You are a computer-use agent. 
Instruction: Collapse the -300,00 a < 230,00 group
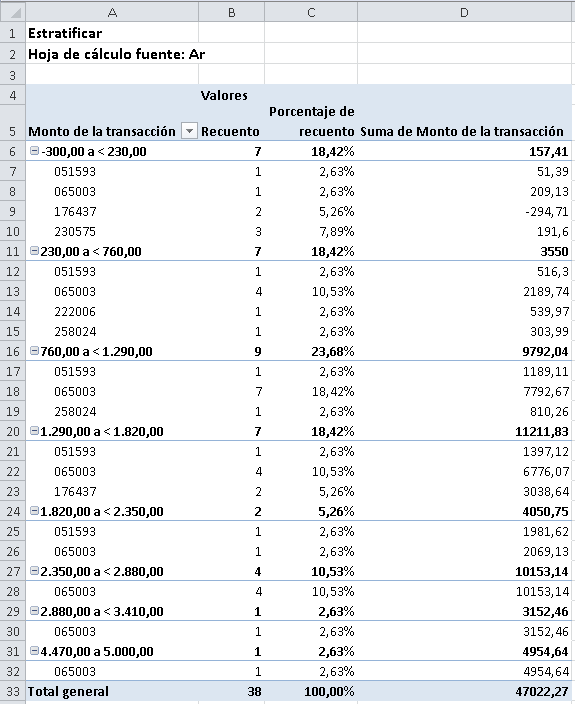pyautogui.click(x=34, y=151)
